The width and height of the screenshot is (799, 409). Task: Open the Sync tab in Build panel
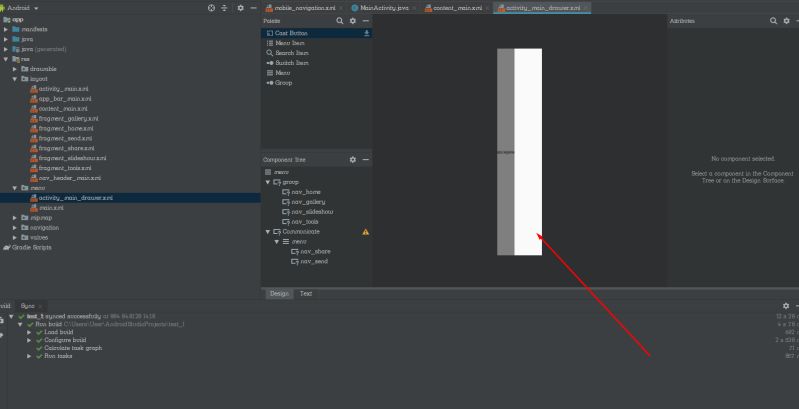point(28,306)
